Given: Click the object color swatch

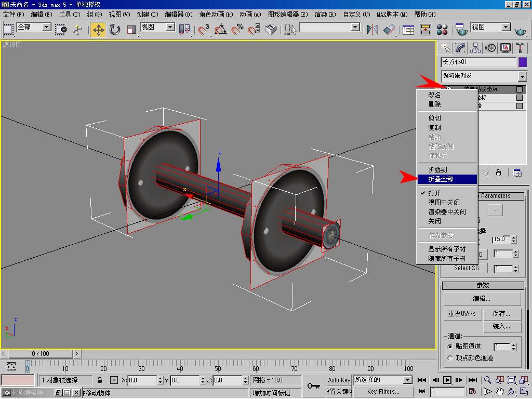Looking at the screenshot, I should tap(523, 62).
